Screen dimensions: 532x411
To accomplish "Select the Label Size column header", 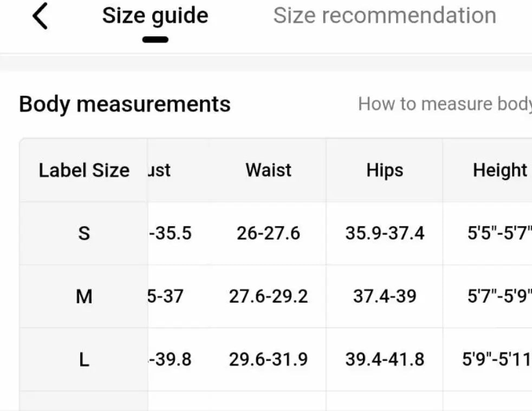I will (84, 171).
